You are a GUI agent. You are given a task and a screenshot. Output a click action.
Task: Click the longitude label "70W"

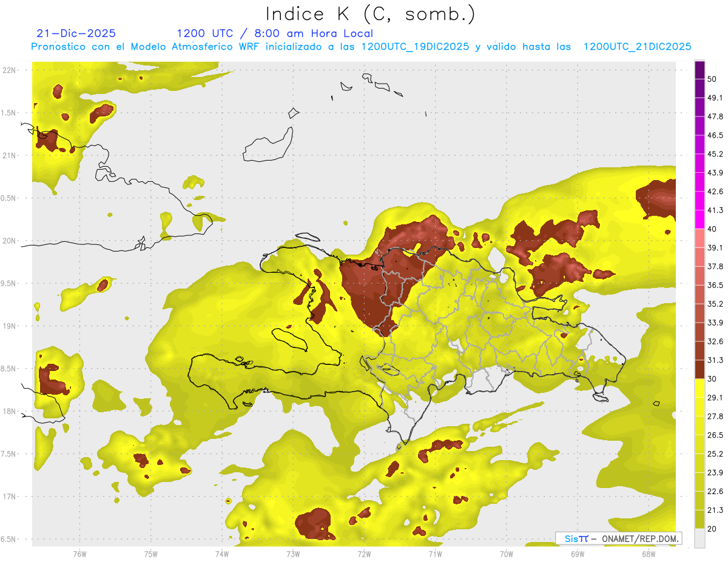(506, 554)
